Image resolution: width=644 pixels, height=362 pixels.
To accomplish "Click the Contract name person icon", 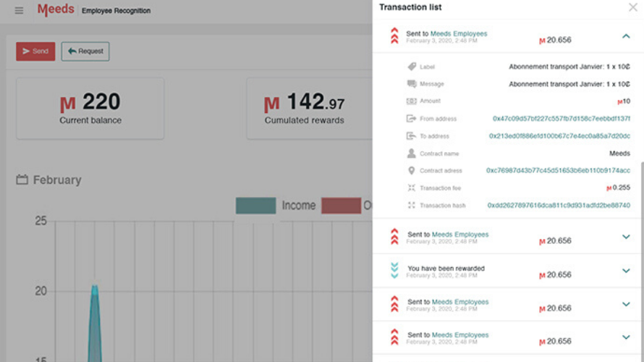I will point(411,153).
